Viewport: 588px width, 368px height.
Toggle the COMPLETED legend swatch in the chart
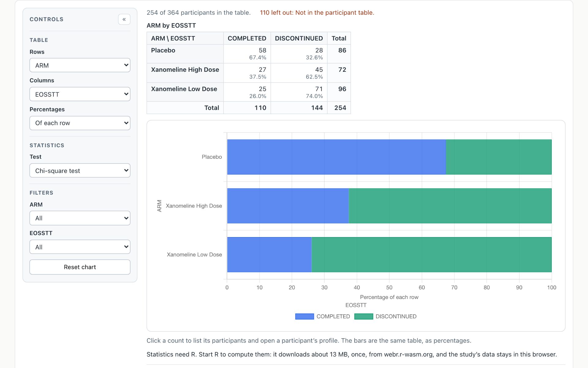tap(304, 316)
